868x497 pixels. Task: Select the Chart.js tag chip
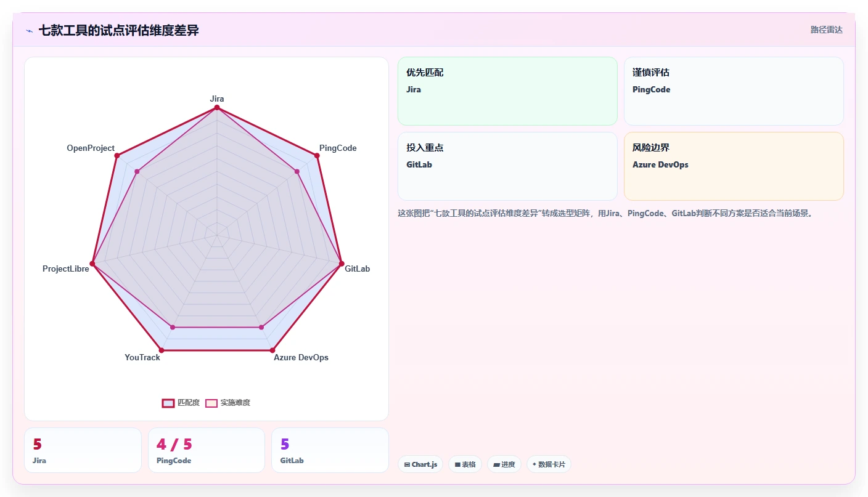click(x=420, y=464)
